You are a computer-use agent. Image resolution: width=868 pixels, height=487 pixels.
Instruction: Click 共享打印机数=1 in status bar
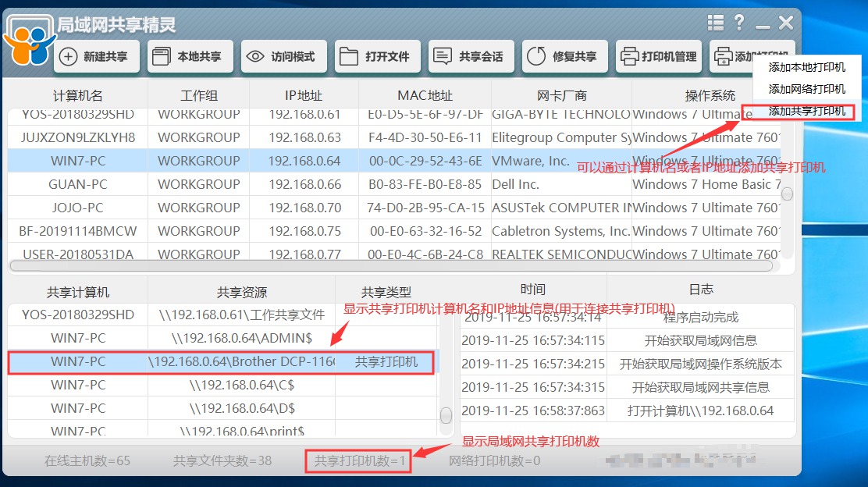360,460
